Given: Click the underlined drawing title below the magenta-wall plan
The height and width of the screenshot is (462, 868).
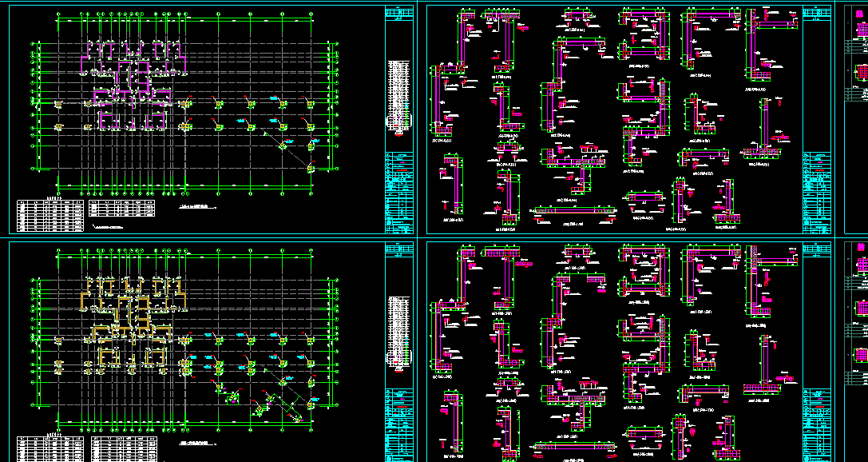Looking at the screenshot, I should [197, 205].
